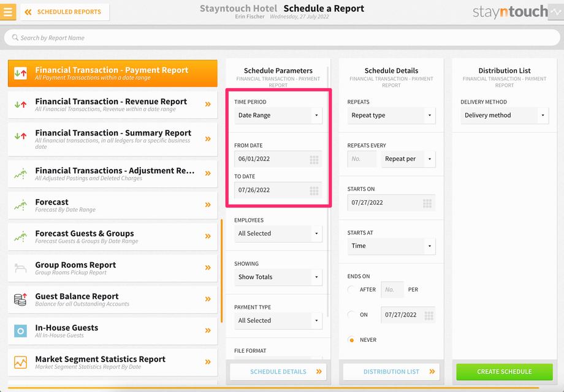Select Guest Balance Report
The height and width of the screenshot is (392, 564).
coord(113,300)
